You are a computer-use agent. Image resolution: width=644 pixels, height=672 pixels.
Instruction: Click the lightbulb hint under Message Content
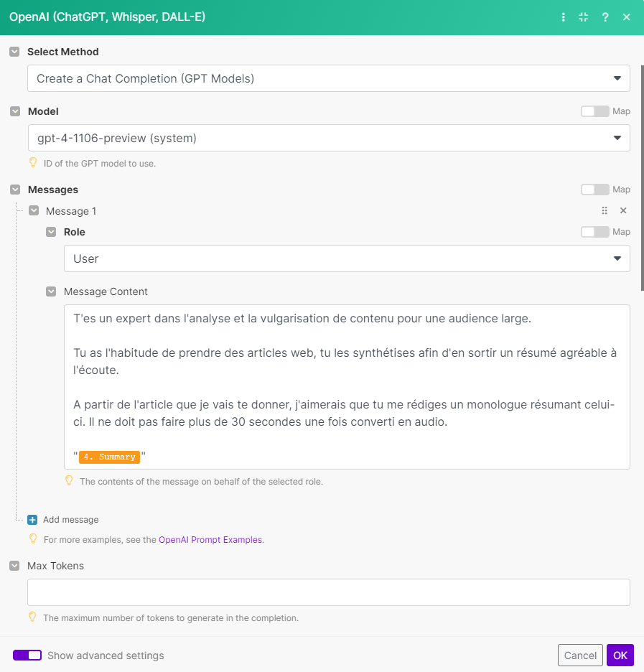[69, 480]
